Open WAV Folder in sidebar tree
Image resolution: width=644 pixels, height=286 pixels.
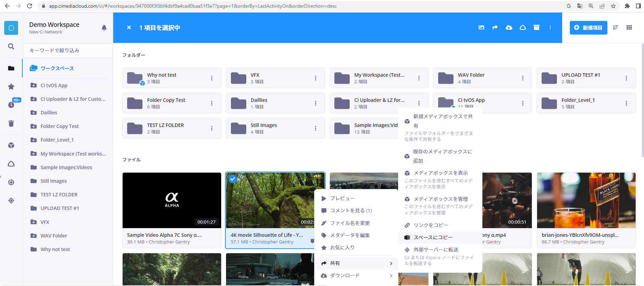click(x=54, y=236)
